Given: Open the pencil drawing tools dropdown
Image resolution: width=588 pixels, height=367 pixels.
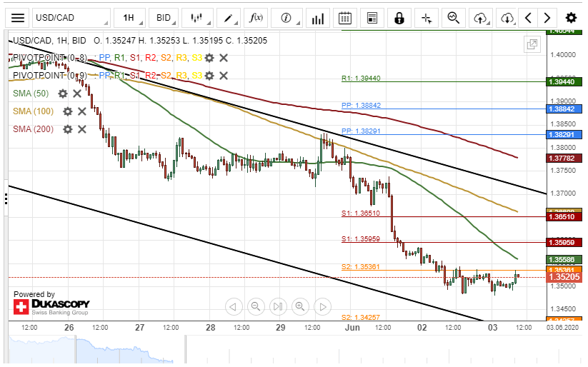Looking at the screenshot, I should (229, 18).
